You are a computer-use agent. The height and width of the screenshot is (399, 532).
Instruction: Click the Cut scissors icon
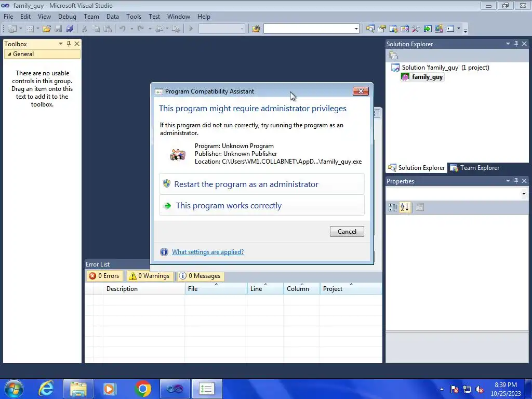[x=85, y=29]
